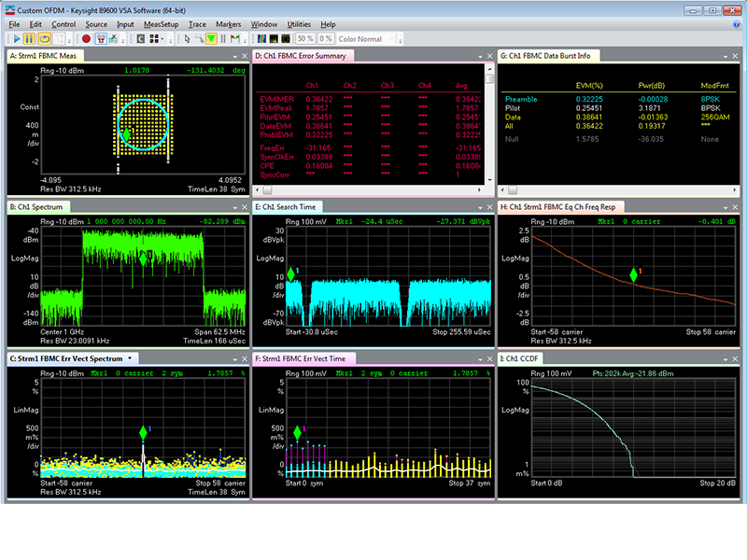
Task: Select the marker arrow pointer tool
Action: pyautogui.click(x=188, y=38)
